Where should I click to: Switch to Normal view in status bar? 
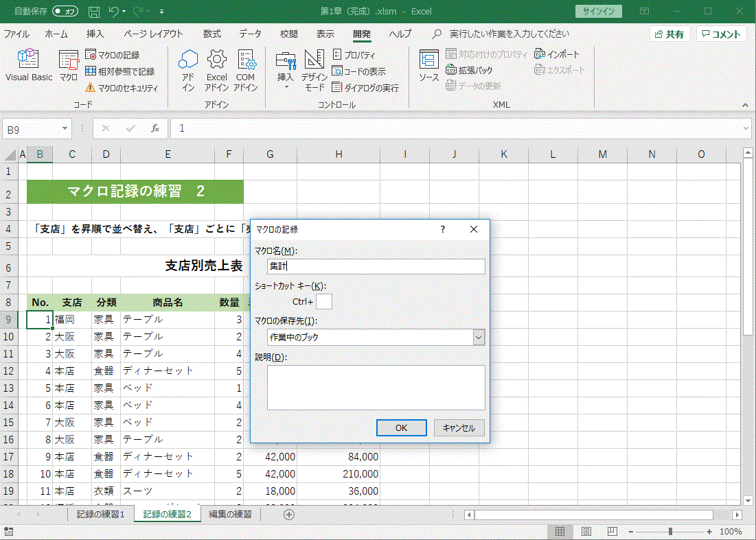[x=560, y=531]
